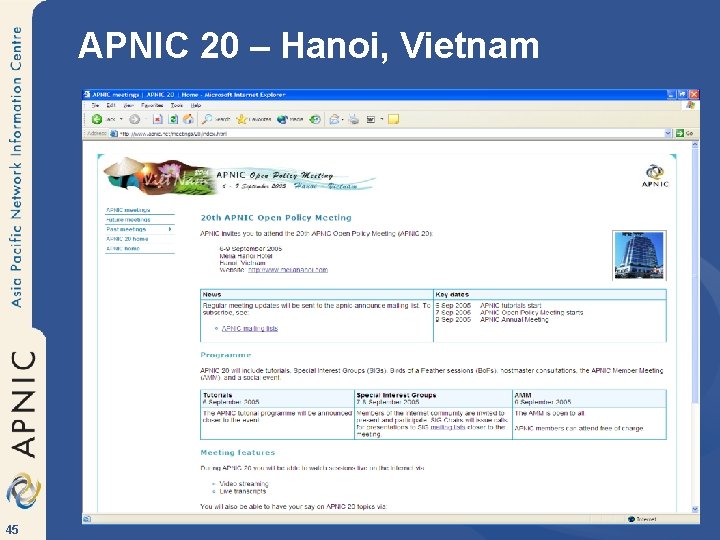
Task: Click the 'Meeting features' section heading
Action: point(237,452)
